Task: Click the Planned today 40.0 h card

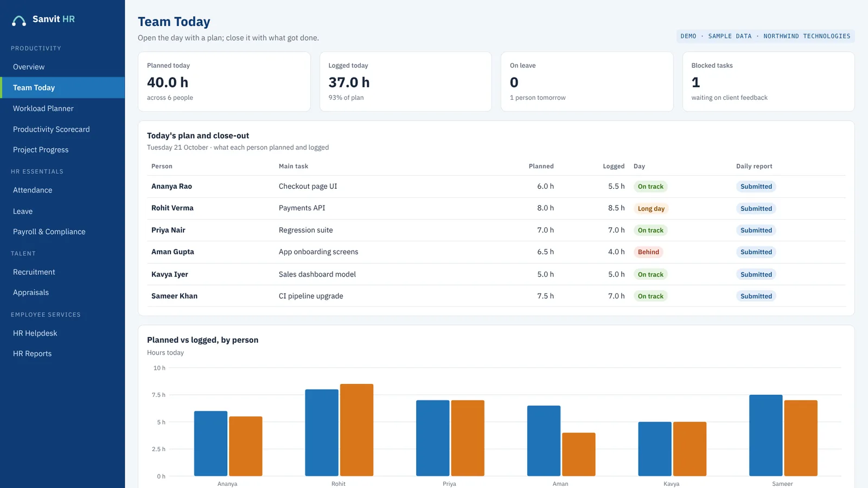Action: coord(224,82)
